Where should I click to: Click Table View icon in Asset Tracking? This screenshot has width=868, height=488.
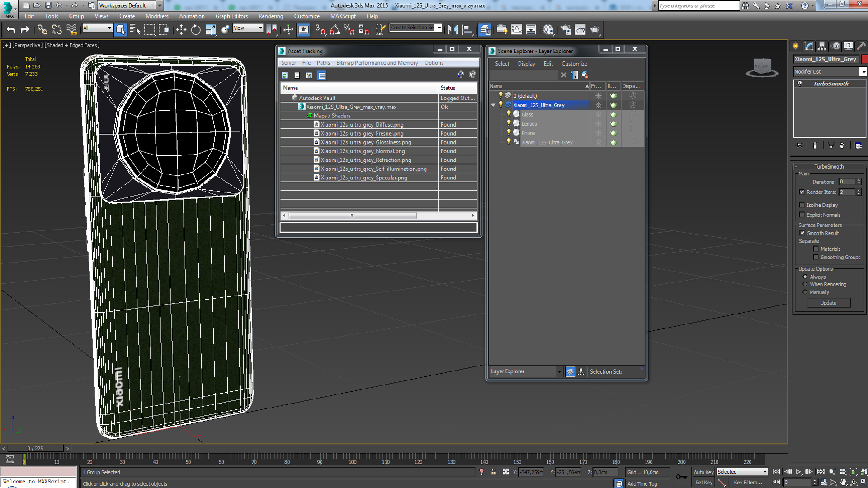click(x=321, y=75)
